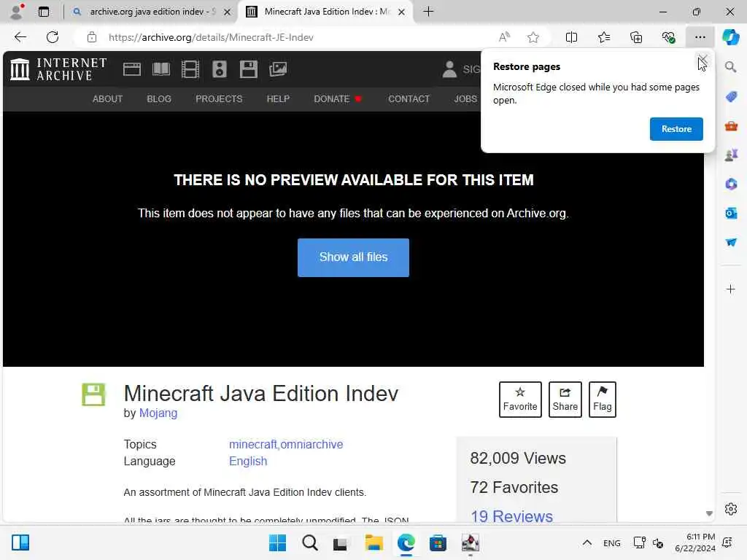The width and height of the screenshot is (747, 560).
Task: Open the Mojang author link
Action: [158, 413]
